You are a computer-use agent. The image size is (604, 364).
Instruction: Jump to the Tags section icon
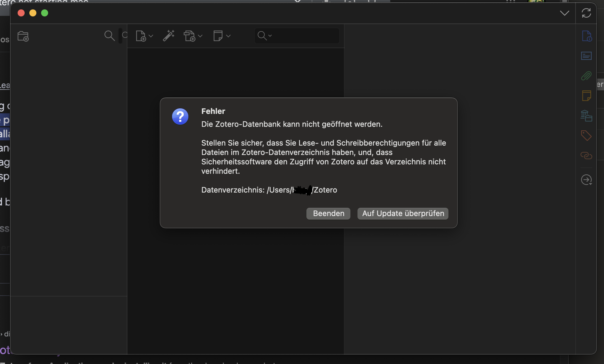click(x=586, y=136)
